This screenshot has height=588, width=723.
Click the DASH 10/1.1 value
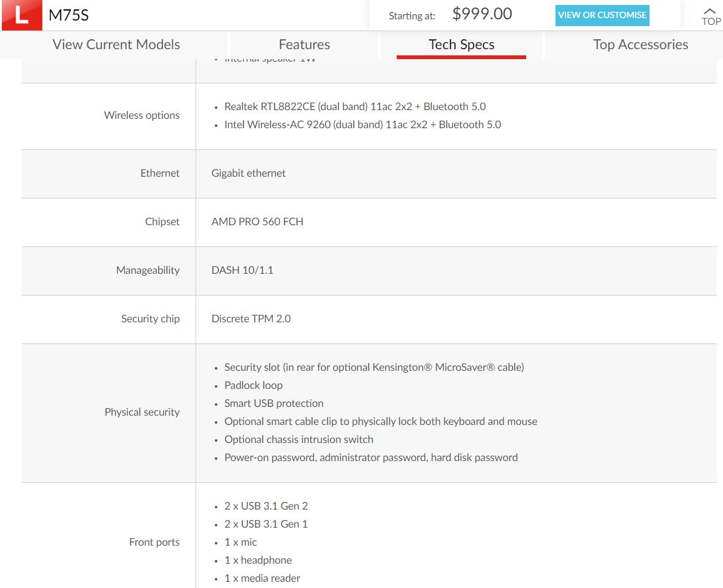click(242, 270)
